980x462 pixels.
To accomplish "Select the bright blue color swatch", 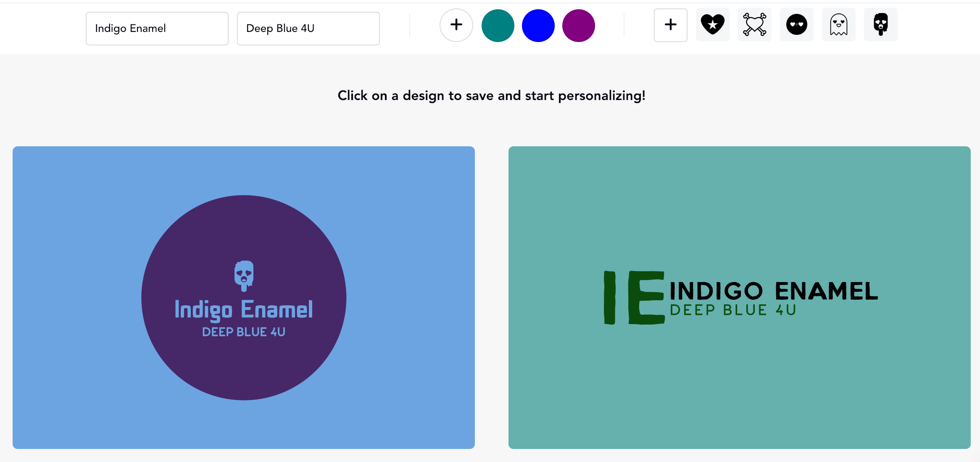I will (538, 26).
